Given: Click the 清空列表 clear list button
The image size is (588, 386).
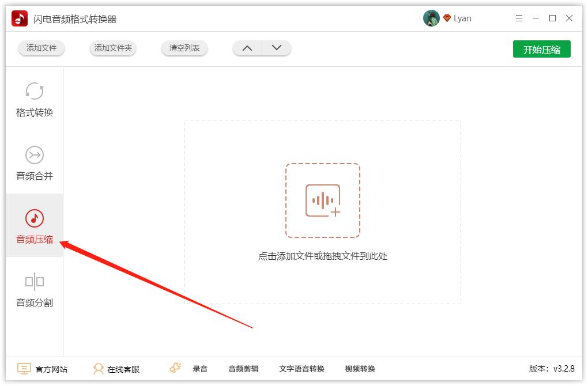Looking at the screenshot, I should coord(184,48).
